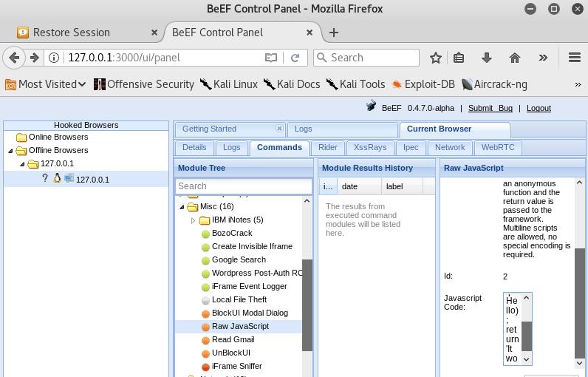Click inside Javascript Code text area
588x377 pixels.
tap(512, 329)
